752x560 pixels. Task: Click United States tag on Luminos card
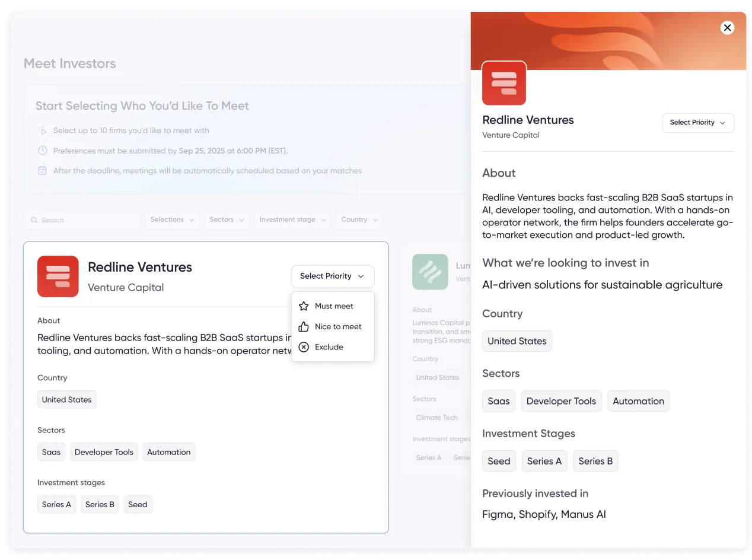pos(438,377)
